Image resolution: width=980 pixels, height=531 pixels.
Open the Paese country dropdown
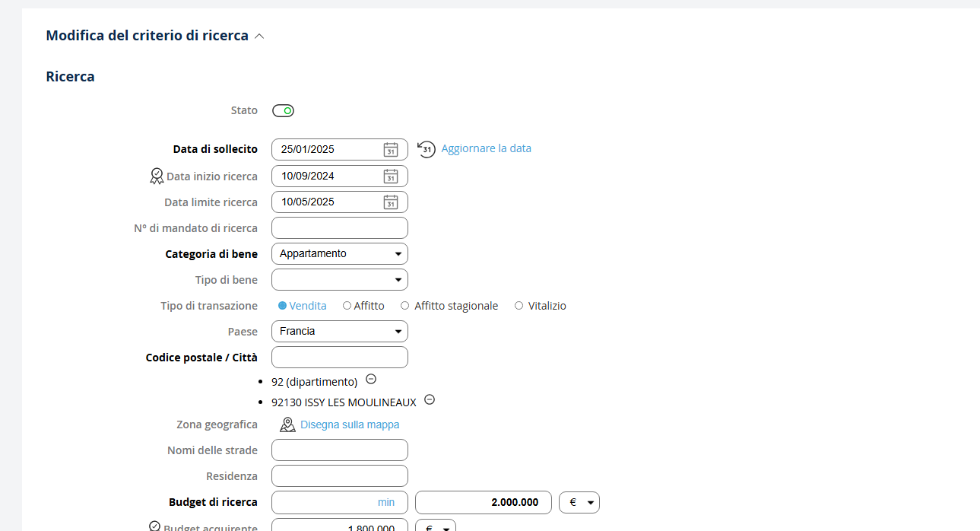point(339,331)
